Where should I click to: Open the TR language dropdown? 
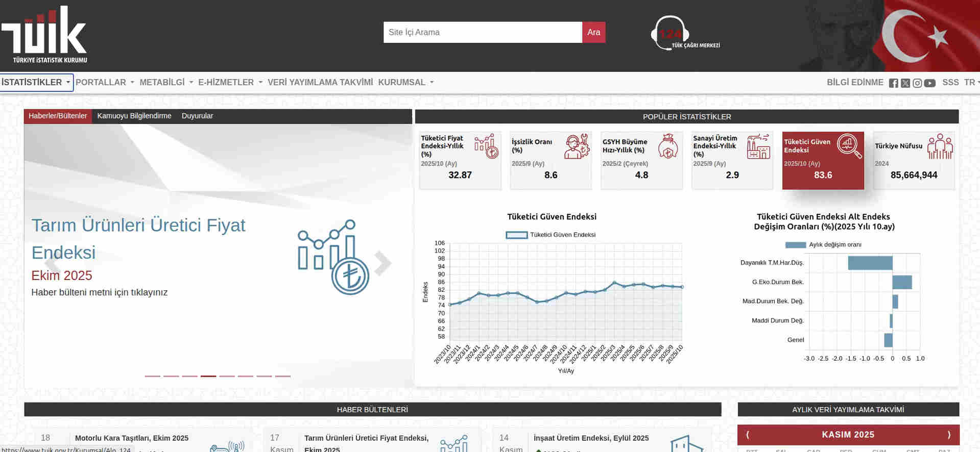971,83
